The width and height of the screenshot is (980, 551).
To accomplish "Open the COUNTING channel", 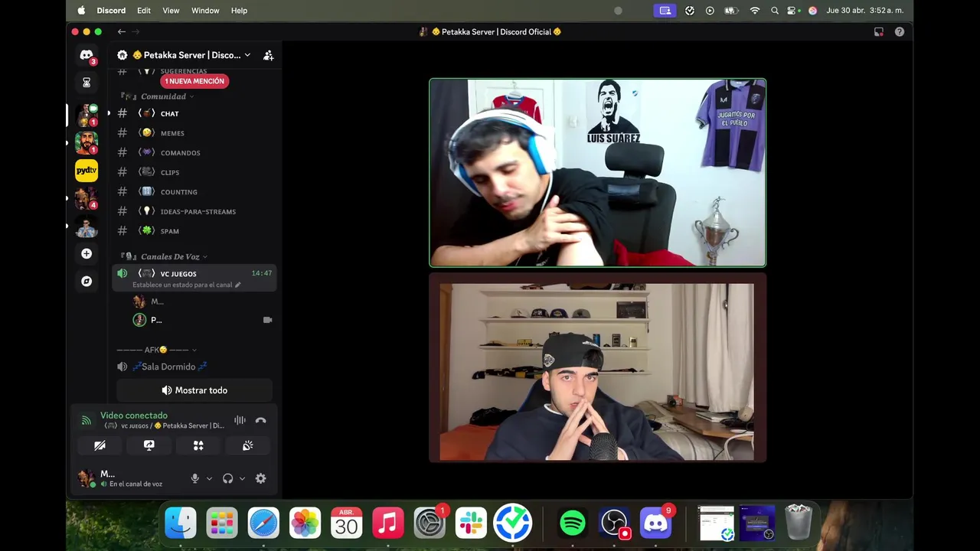I will [194, 192].
